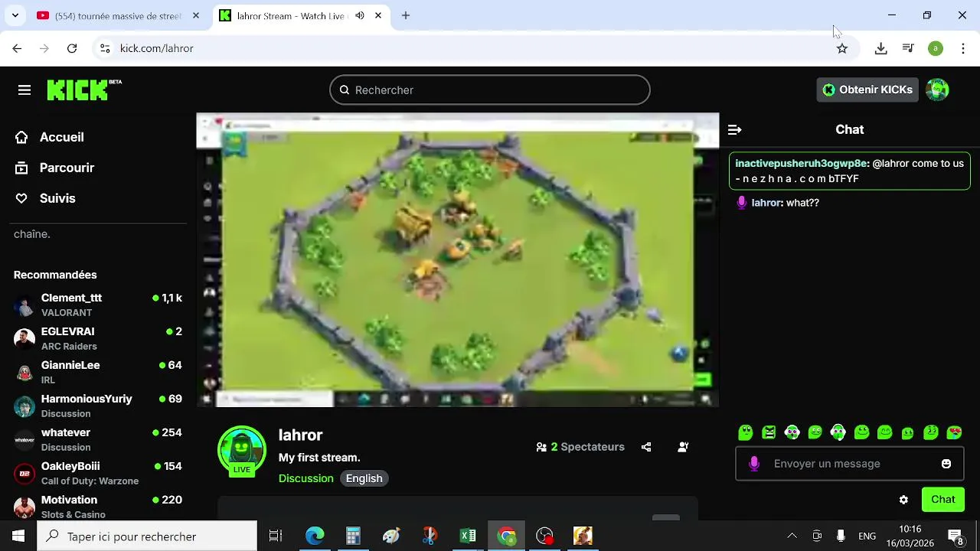Click the kick.com/lahror address bar
980x551 pixels.
[475, 48]
